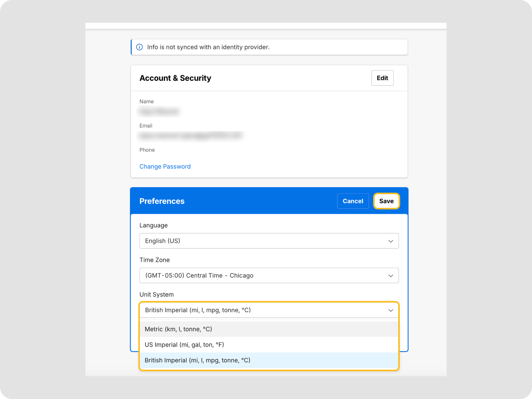Click the info icon in the banner

tap(139, 47)
